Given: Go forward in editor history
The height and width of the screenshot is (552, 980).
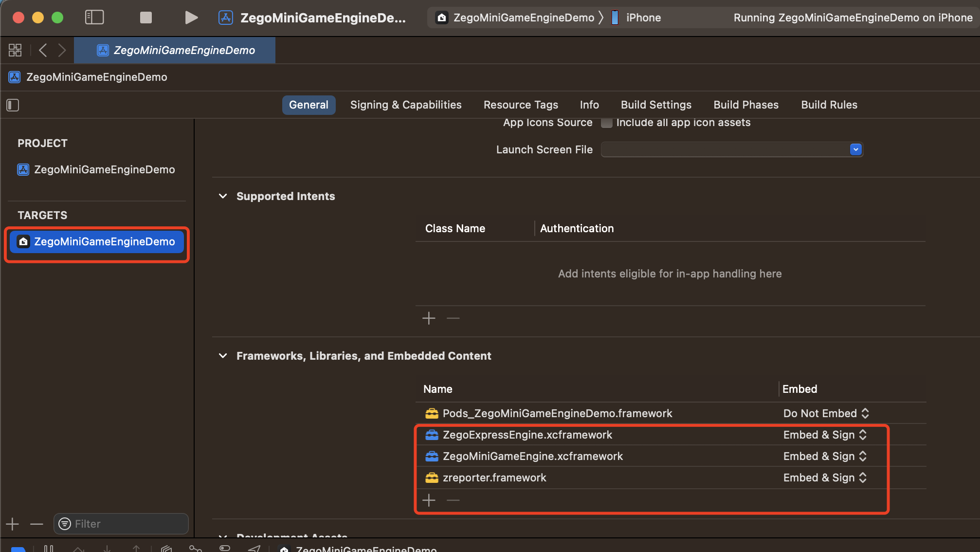Looking at the screenshot, I should point(62,50).
